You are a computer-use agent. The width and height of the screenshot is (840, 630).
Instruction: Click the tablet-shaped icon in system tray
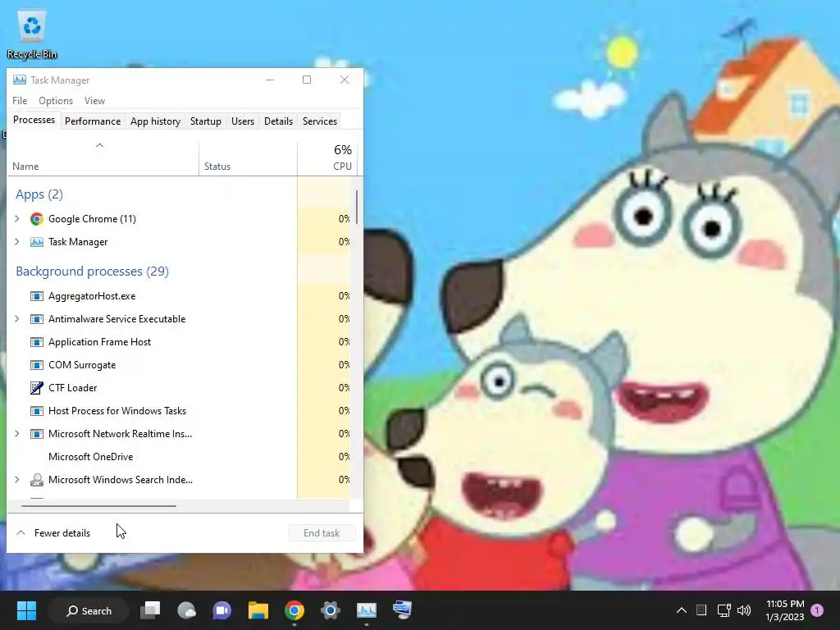coord(701,610)
